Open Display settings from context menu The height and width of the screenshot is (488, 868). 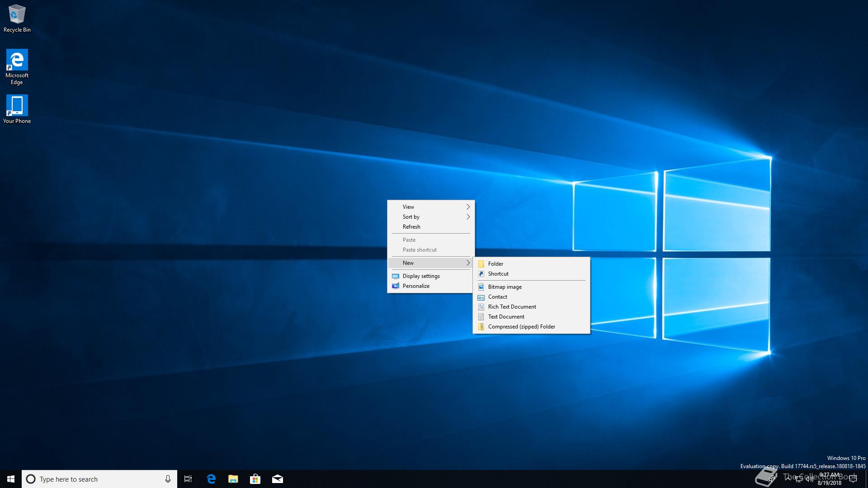pos(431,276)
